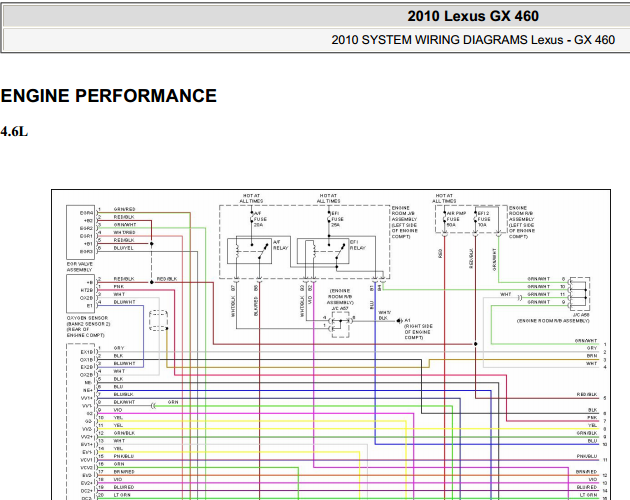Click the 'GRN' splice label after BLK/WHT wire
The width and height of the screenshot is (630, 500).
pyautogui.click(x=173, y=402)
